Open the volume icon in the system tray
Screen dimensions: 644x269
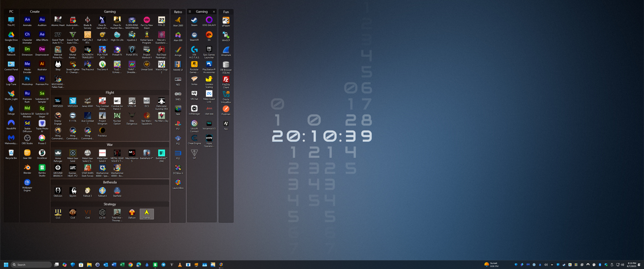622,265
